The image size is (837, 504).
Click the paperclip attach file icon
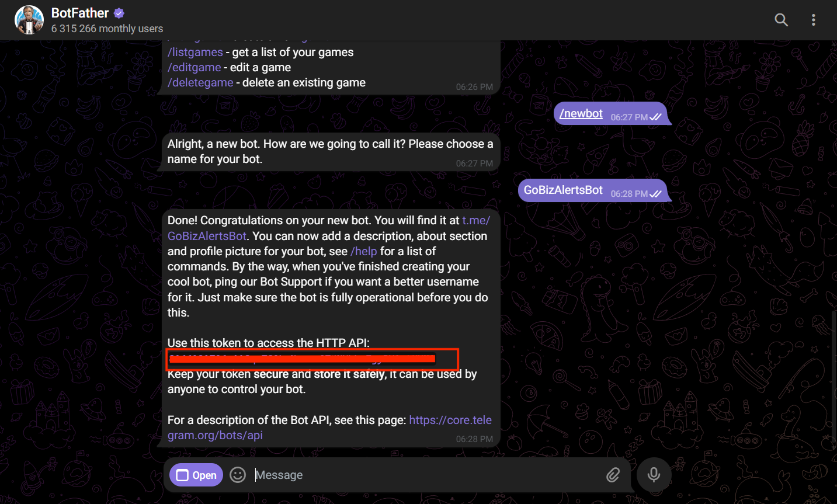613,475
